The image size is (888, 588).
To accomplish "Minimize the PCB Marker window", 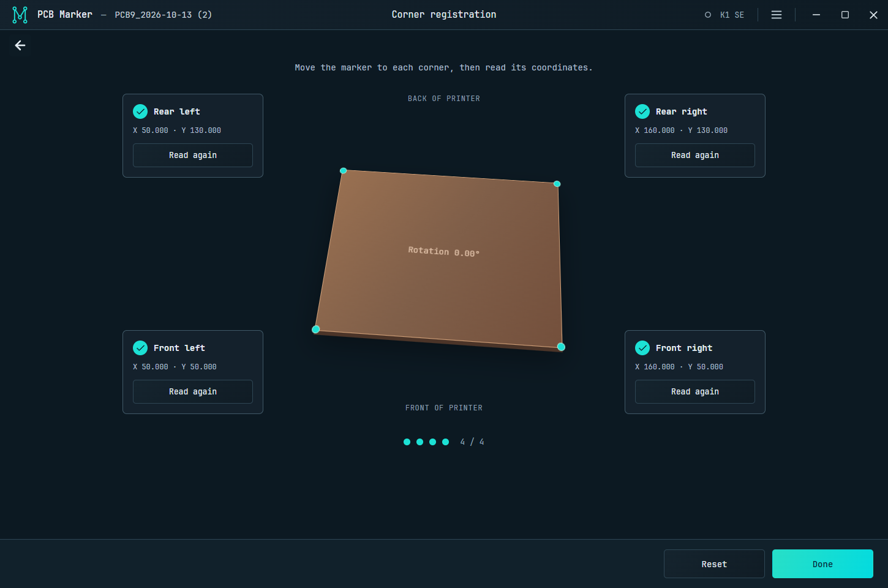I will coord(816,15).
